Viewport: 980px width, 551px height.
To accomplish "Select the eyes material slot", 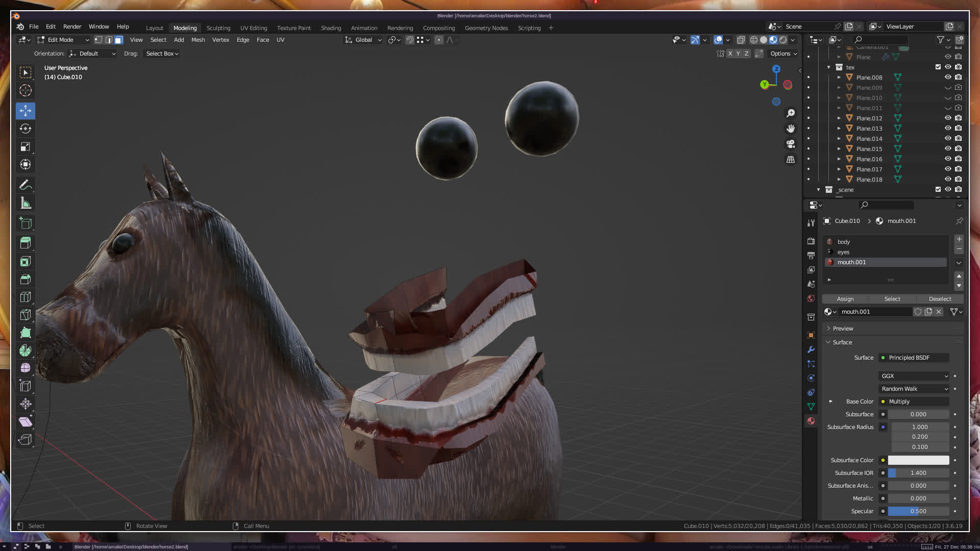I will [843, 252].
